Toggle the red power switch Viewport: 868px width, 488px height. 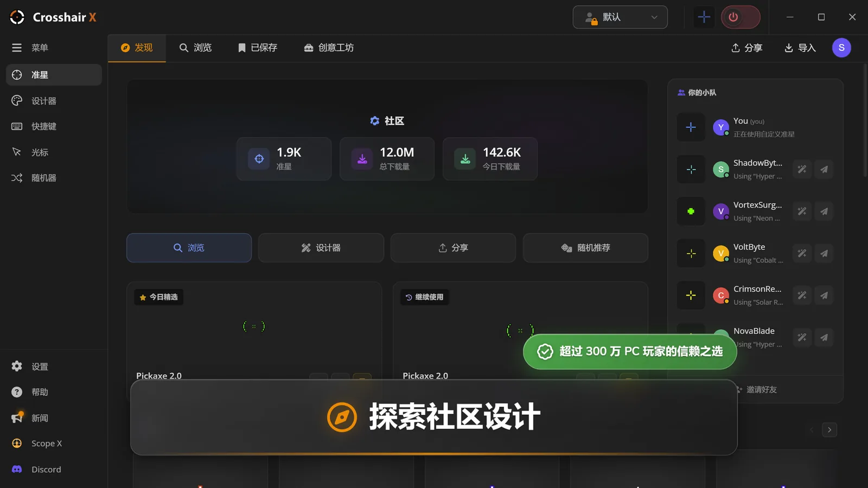click(741, 17)
